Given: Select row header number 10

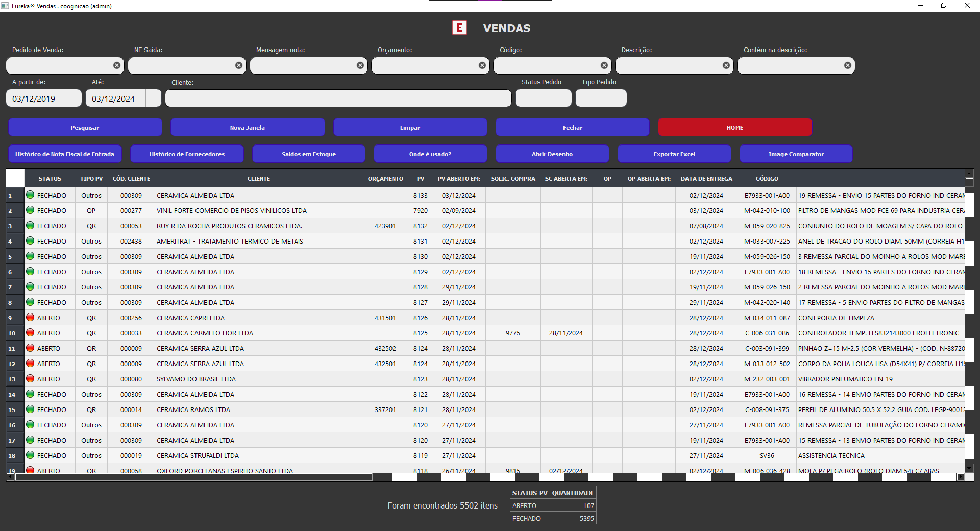Looking at the screenshot, I should coord(15,333).
